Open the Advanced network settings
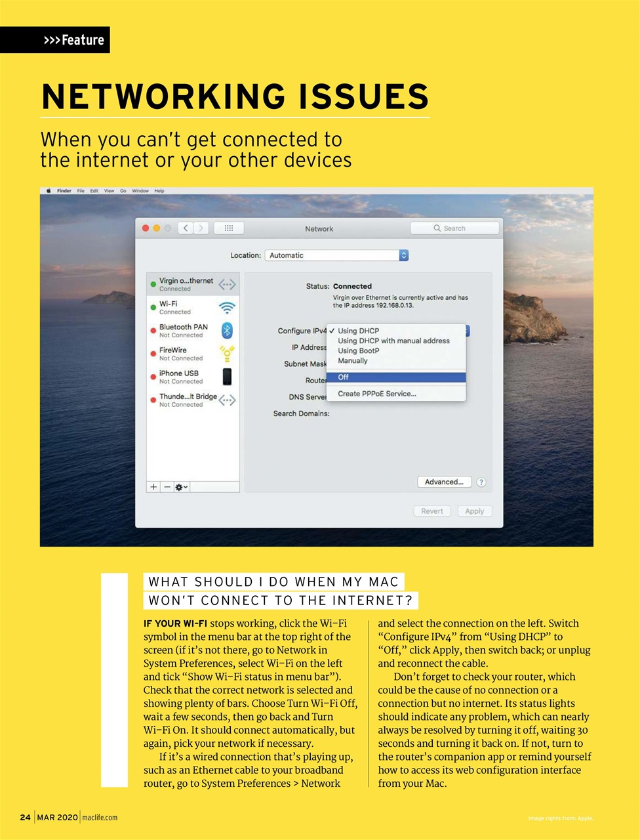This screenshot has width=640, height=840. (x=444, y=482)
